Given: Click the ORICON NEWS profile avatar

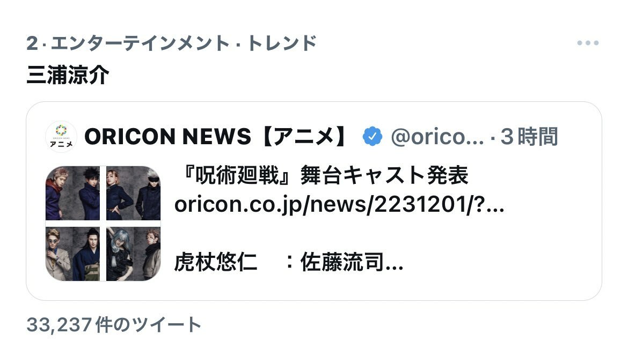Looking at the screenshot, I should point(61,136).
